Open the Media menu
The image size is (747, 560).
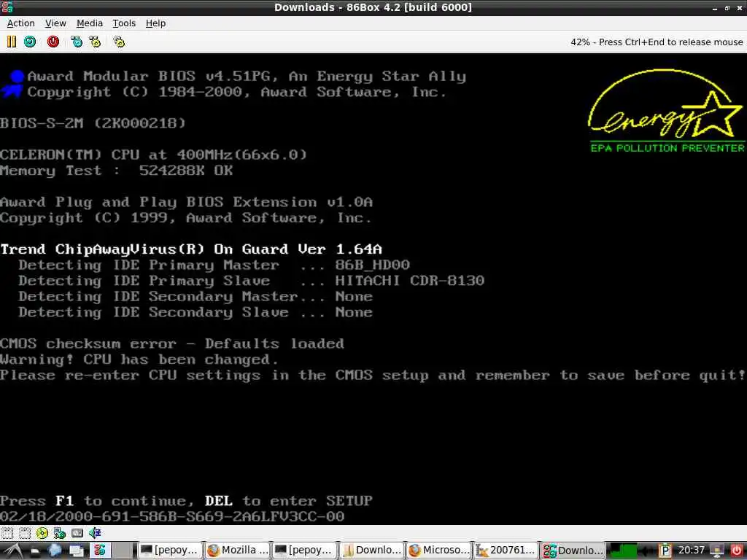90,23
